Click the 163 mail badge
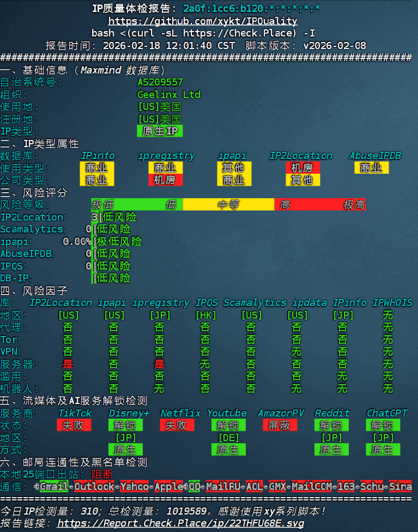418x532 pixels. [346, 487]
